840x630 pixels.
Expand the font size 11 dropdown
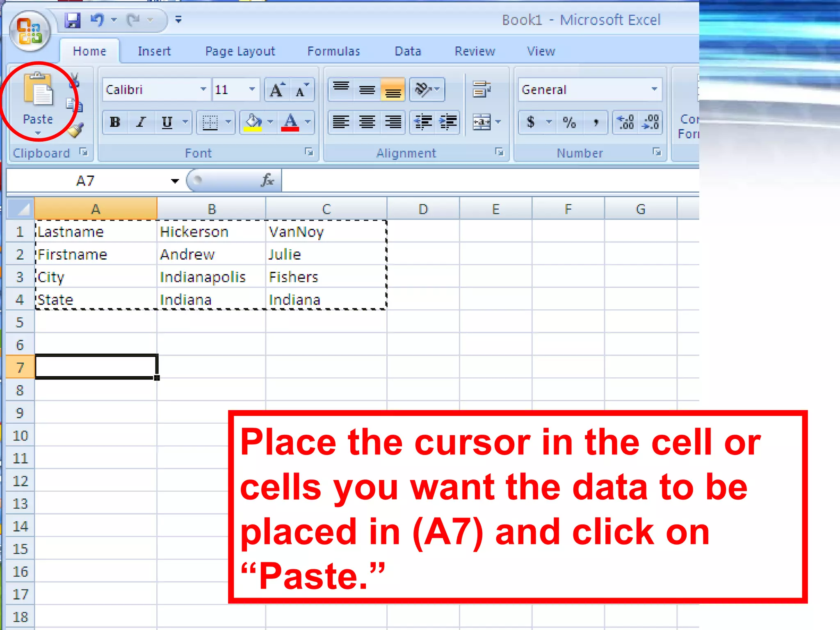(252, 89)
